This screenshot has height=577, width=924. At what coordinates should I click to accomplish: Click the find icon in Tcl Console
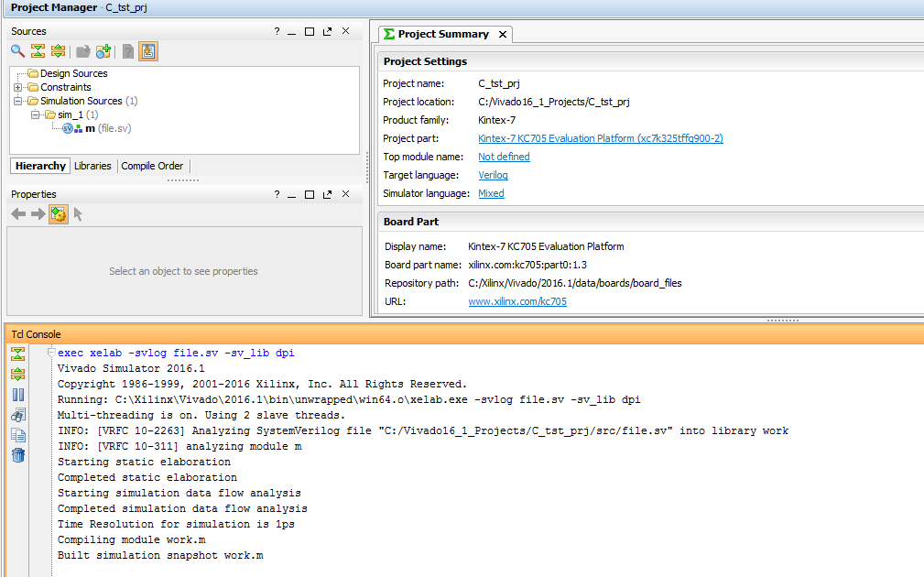point(18,415)
